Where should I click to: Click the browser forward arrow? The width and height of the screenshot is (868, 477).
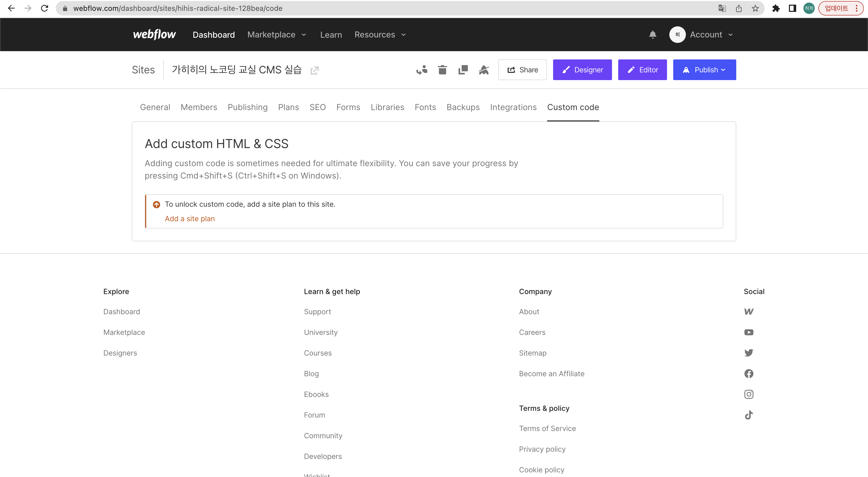coord(28,8)
